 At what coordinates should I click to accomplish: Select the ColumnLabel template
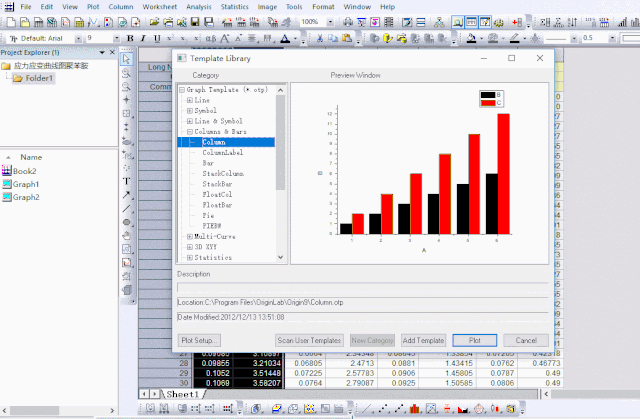click(222, 153)
